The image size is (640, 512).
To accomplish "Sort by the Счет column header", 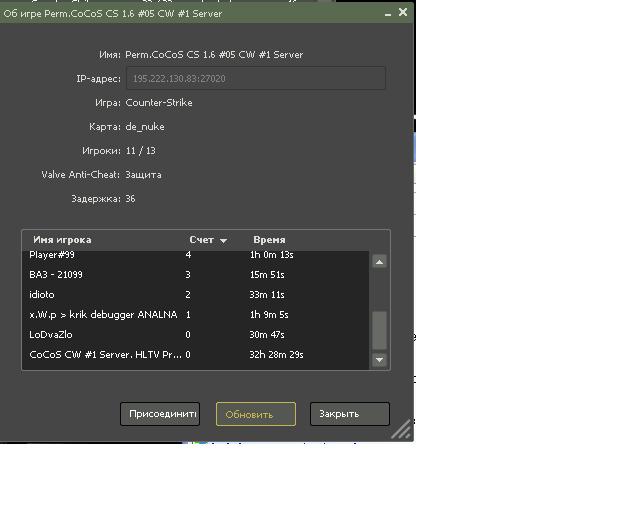I will (x=208, y=240).
